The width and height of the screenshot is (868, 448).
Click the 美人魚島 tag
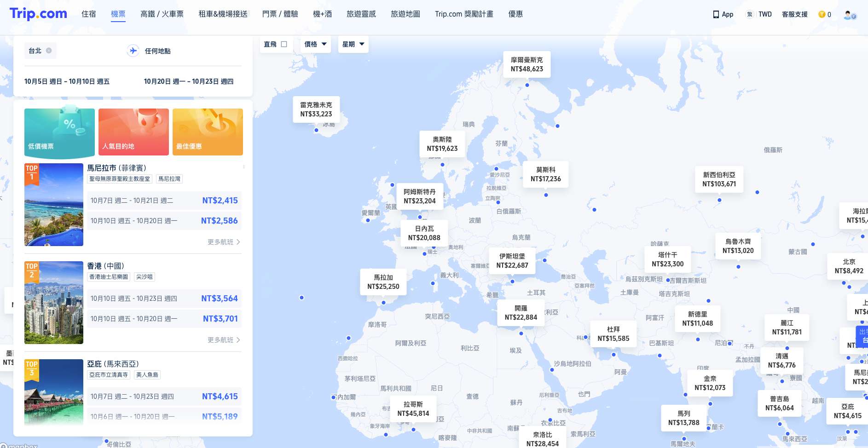147,375
